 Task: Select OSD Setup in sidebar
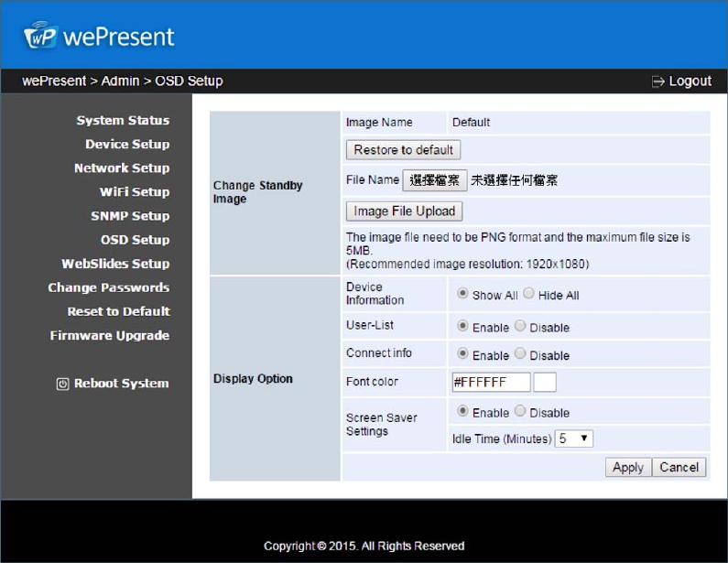pos(136,240)
